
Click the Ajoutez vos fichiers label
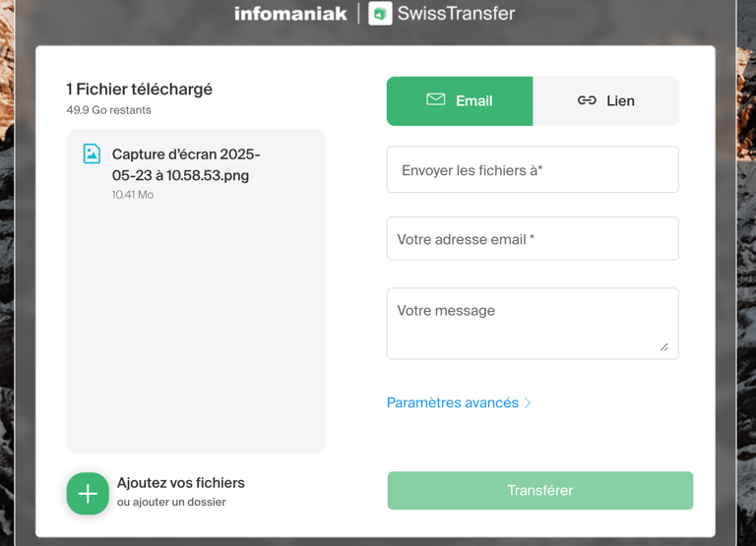coord(181,482)
